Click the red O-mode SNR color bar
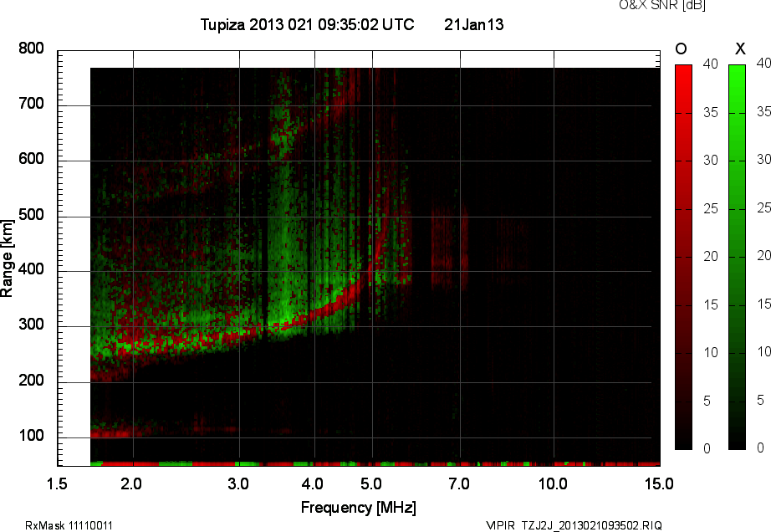 [x=683, y=257]
